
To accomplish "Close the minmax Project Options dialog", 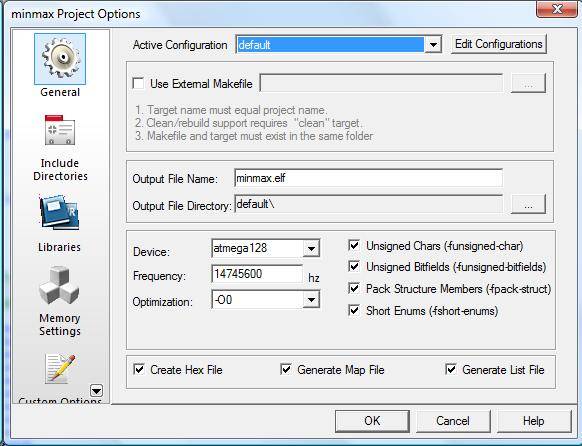I will pyautogui.click(x=557, y=9).
